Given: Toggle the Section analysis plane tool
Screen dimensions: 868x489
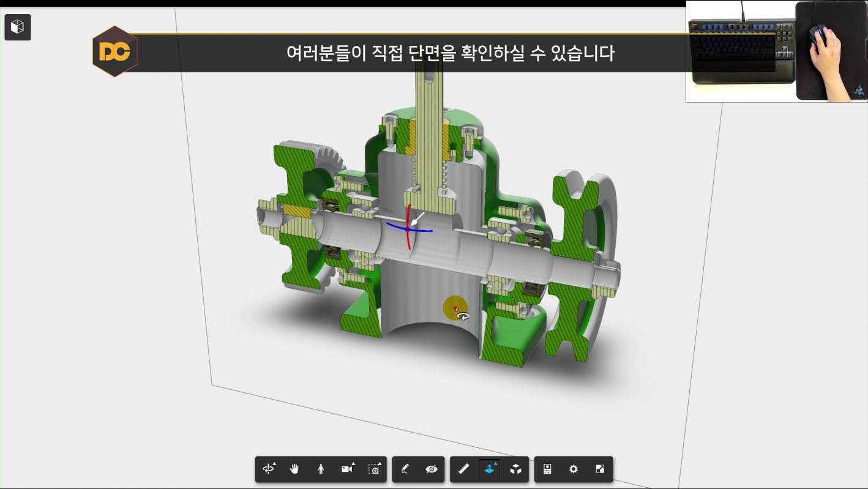Looking at the screenshot, I should [489, 469].
